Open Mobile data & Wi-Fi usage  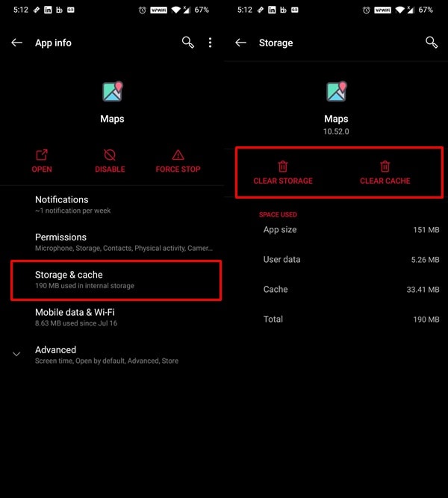[112, 317]
